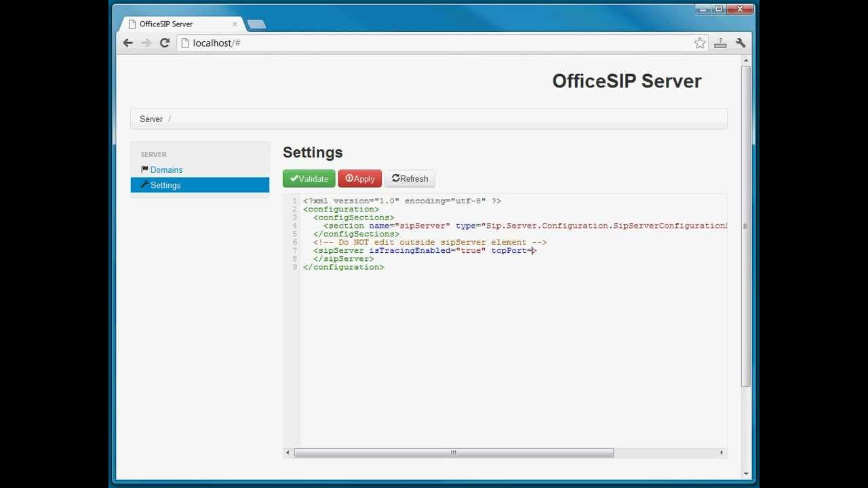
Task: Click the address bar showing localhost
Action: 434,43
